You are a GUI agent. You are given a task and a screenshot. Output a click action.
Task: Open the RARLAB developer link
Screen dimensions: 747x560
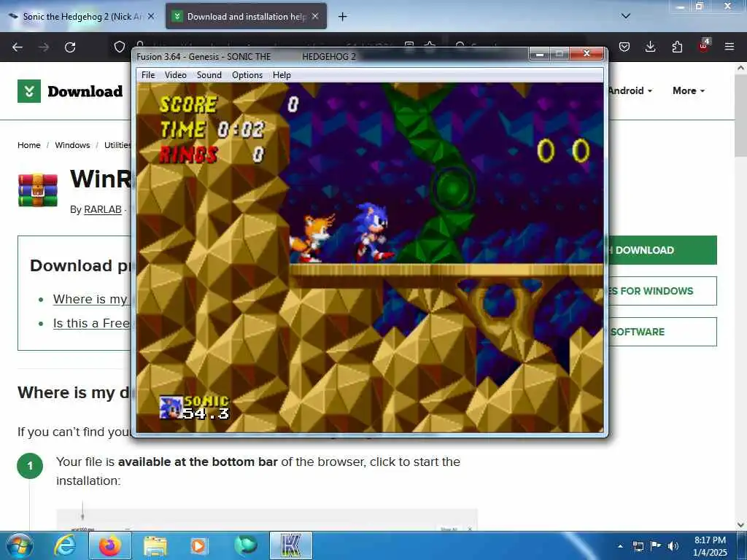point(102,209)
